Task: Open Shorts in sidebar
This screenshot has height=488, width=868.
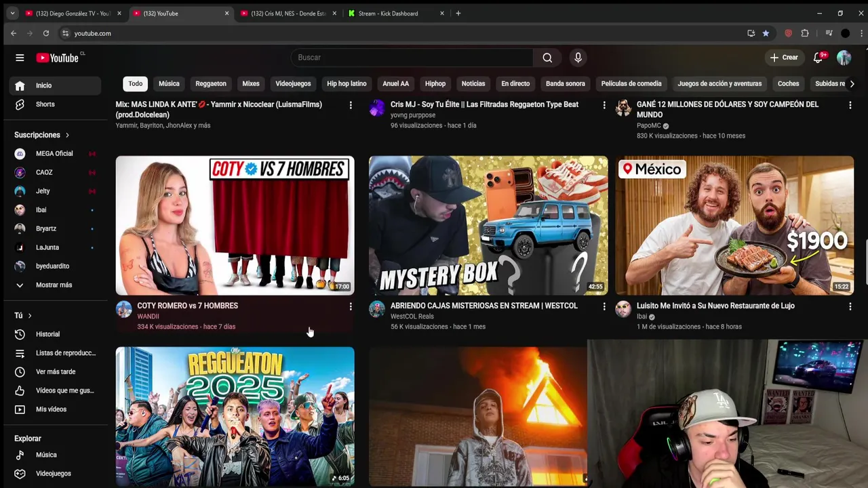Action: [x=55, y=104]
